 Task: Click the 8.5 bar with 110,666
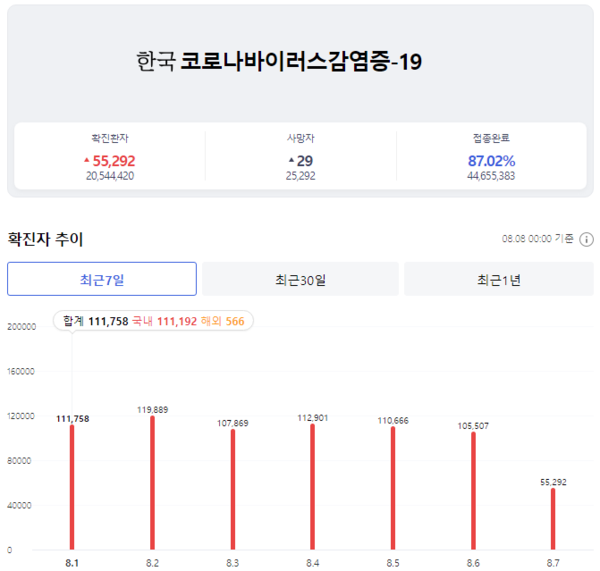click(x=393, y=488)
